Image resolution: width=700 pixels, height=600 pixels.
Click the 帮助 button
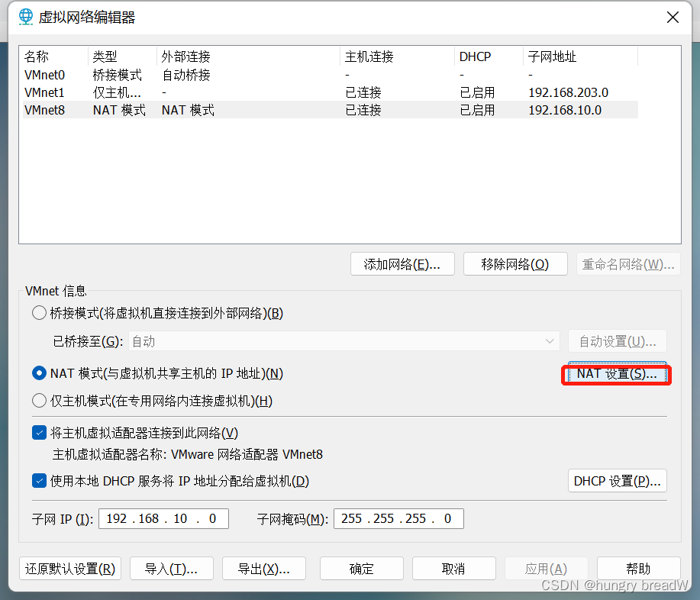coord(638,568)
